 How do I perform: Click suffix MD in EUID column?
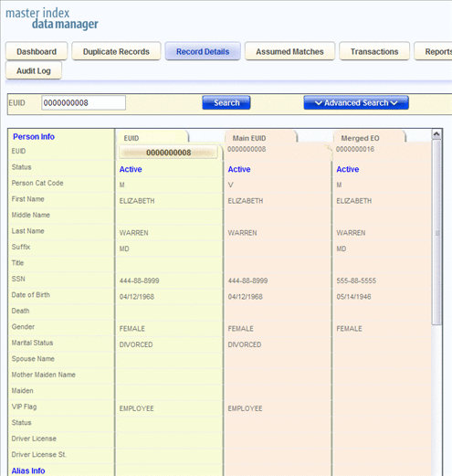click(124, 249)
